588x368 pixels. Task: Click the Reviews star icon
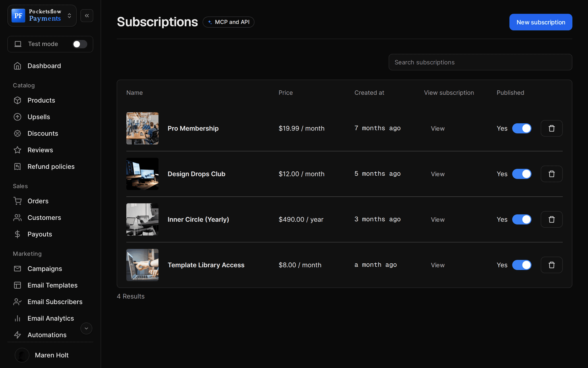pyautogui.click(x=18, y=150)
